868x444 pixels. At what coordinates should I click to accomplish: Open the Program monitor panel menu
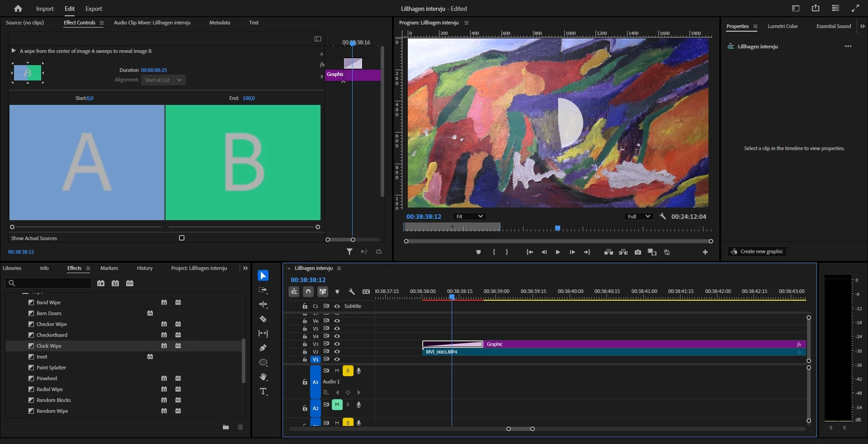coord(467,23)
